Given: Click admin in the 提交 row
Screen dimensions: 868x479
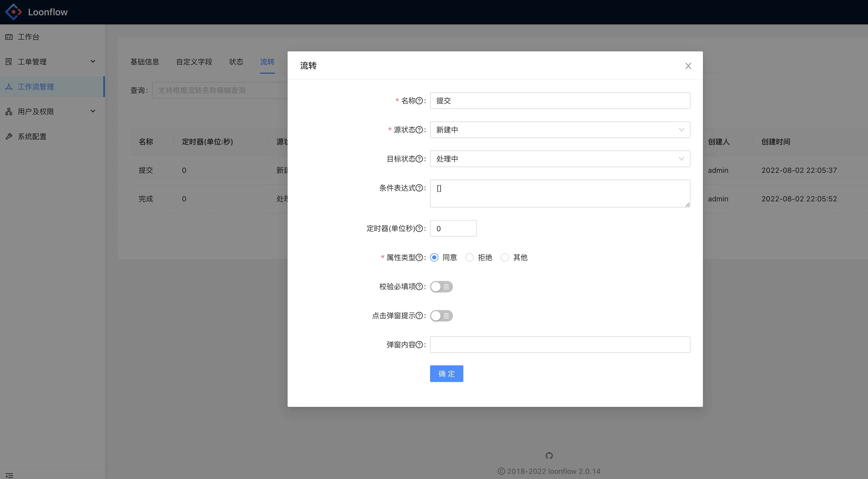Looking at the screenshot, I should (718, 170).
